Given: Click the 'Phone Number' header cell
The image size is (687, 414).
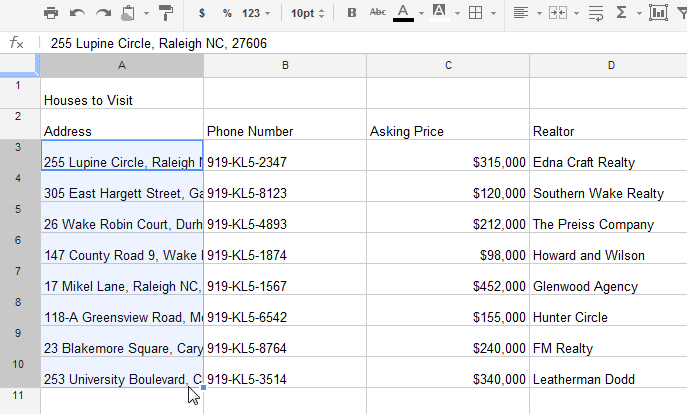Looking at the screenshot, I should click(285, 124).
